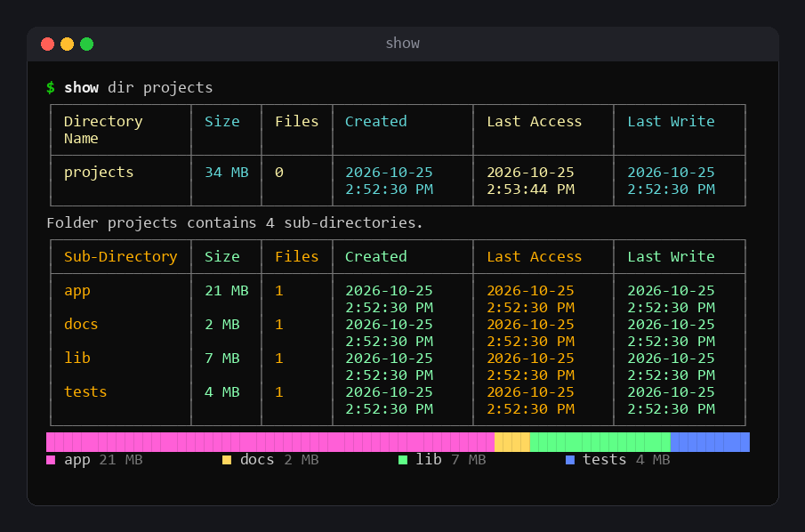Click the yellow docs segment of the size bar
This screenshot has width=805, height=532.
point(511,442)
